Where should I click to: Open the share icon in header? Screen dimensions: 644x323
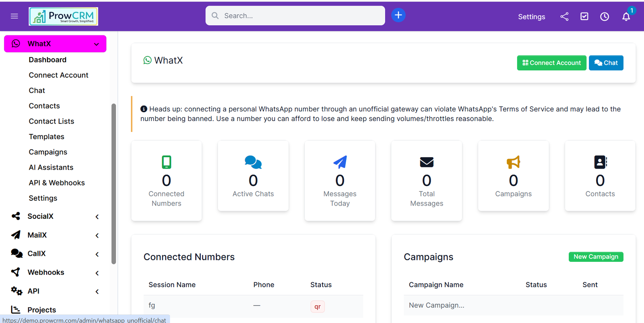564,16
